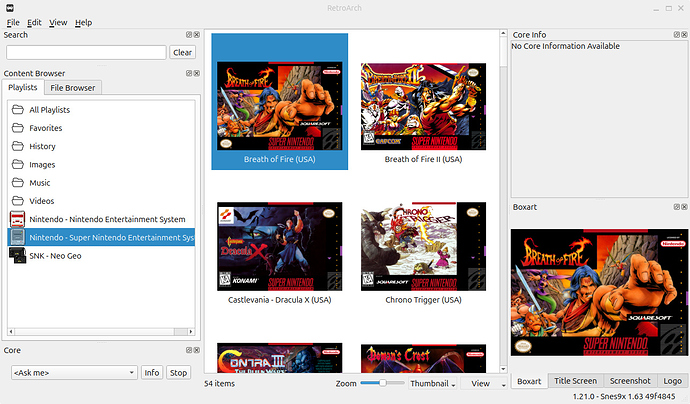Image resolution: width=690 pixels, height=404 pixels.
Task: Open the Edit menu
Action: click(x=34, y=22)
